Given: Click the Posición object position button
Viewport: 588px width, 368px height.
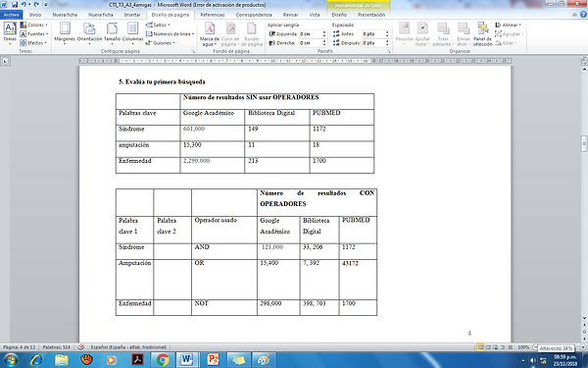Looking at the screenshot, I should (x=404, y=33).
